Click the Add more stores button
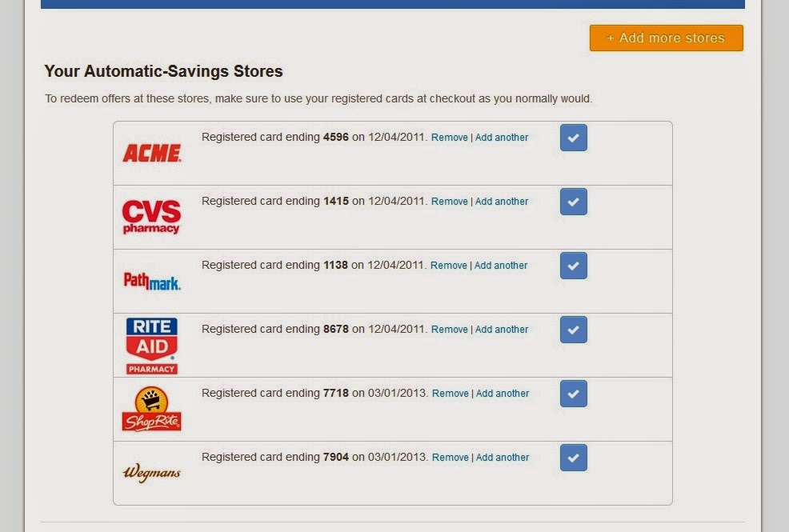Viewport: 789px width, 532px height. (667, 38)
